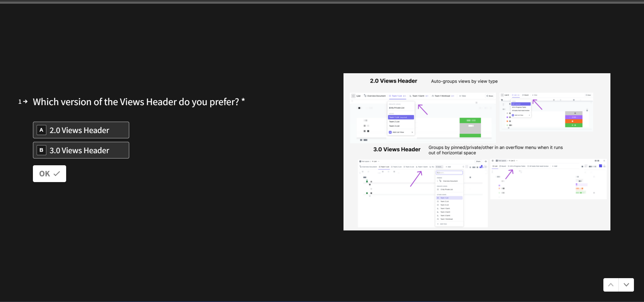Click the "Groups by pinned/private/other" description text
This screenshot has width=644, height=302.
496,150
